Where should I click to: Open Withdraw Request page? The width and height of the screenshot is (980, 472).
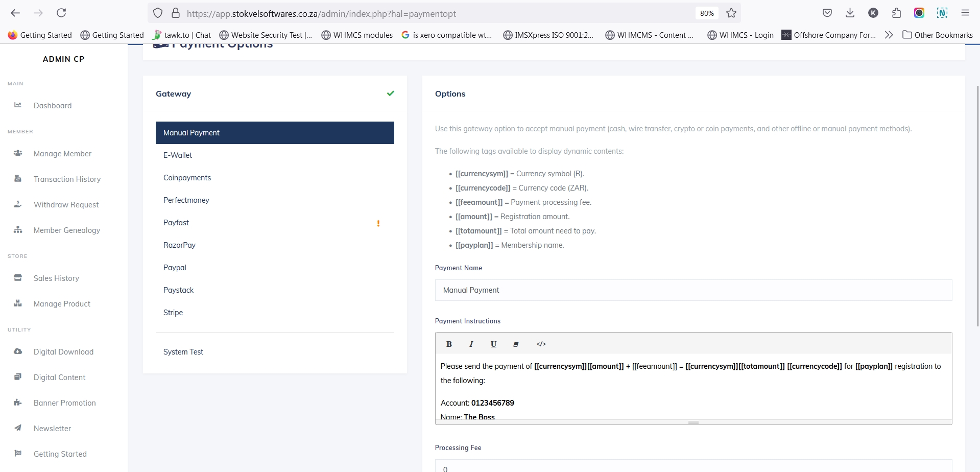(x=66, y=205)
